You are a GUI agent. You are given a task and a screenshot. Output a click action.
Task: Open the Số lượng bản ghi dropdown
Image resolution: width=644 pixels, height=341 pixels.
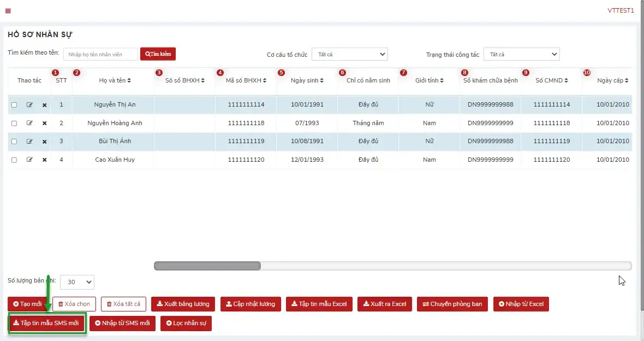click(x=77, y=282)
